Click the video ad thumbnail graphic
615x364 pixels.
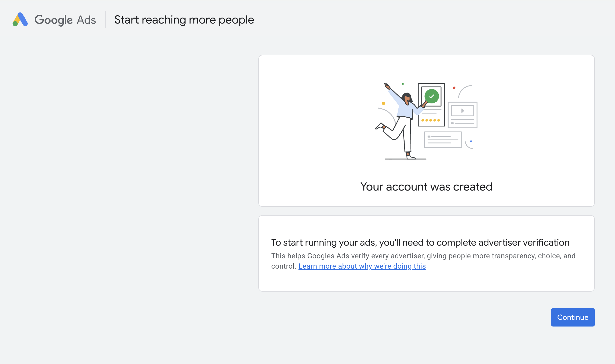[463, 115]
